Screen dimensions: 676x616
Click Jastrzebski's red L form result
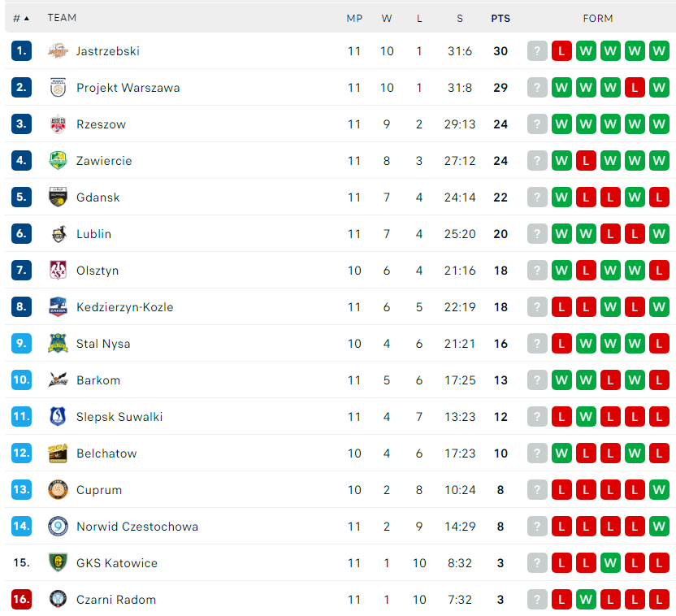point(561,51)
